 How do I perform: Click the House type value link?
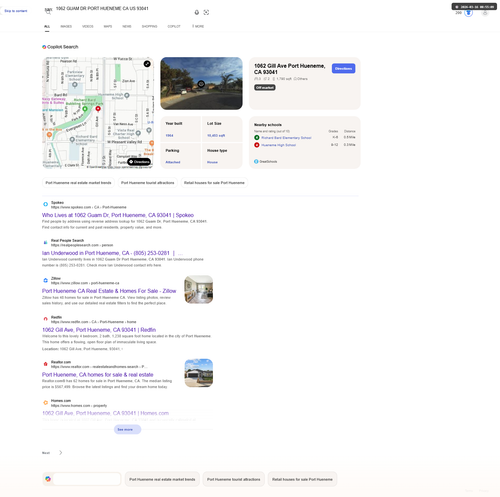[x=212, y=162]
